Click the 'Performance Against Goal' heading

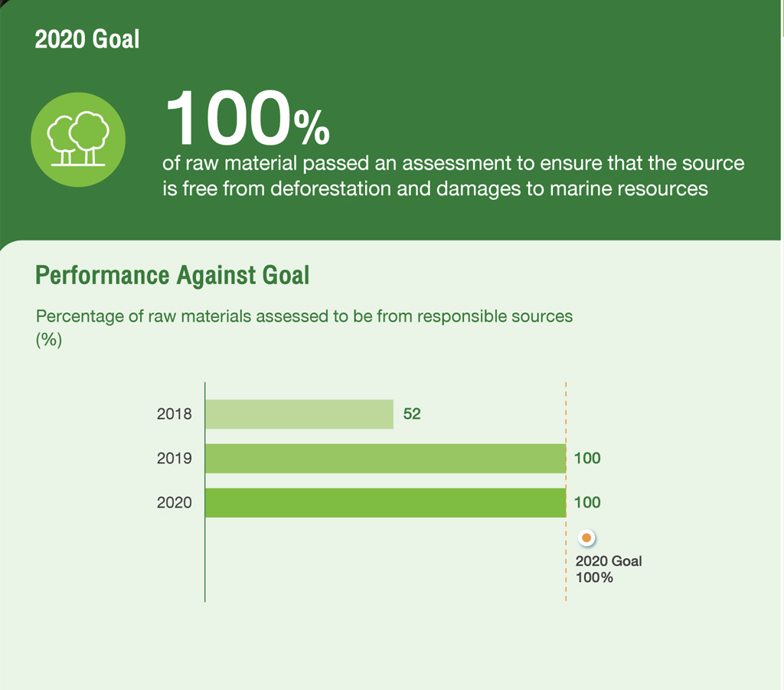[x=172, y=275]
